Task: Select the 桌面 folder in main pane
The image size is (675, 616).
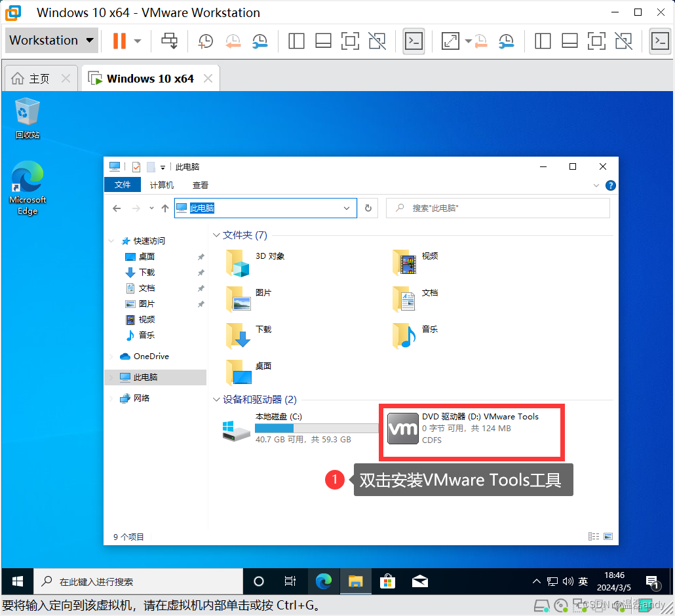Action: [249, 372]
